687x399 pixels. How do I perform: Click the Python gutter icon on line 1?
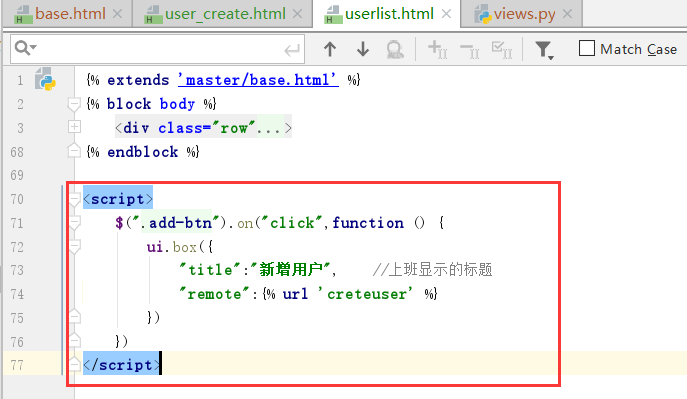click(45, 79)
